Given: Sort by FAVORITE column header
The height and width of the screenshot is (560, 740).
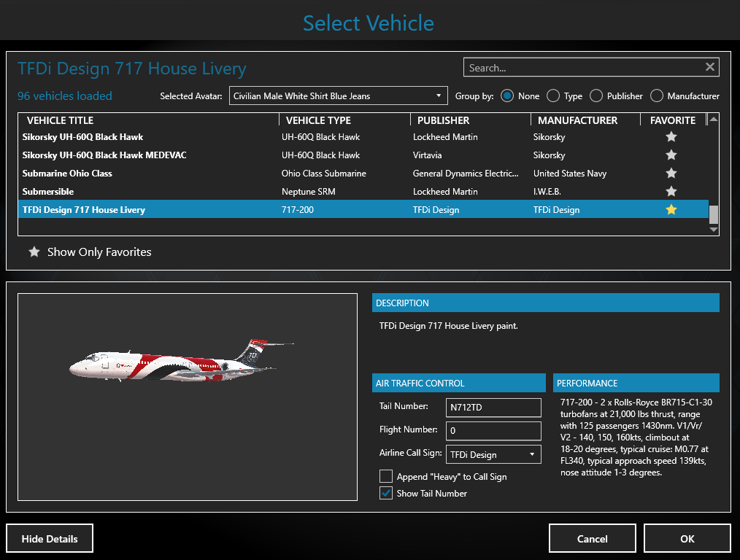Looking at the screenshot, I should tap(673, 120).
